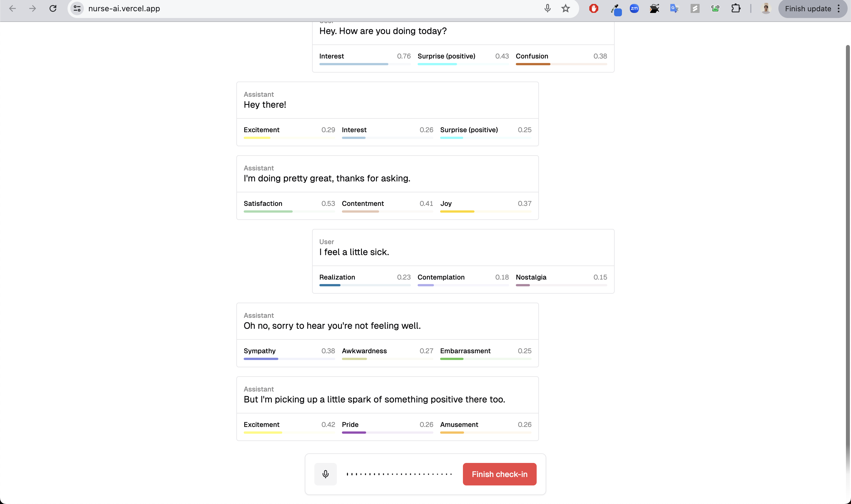Click voice search microphone in address bar

click(x=547, y=8)
